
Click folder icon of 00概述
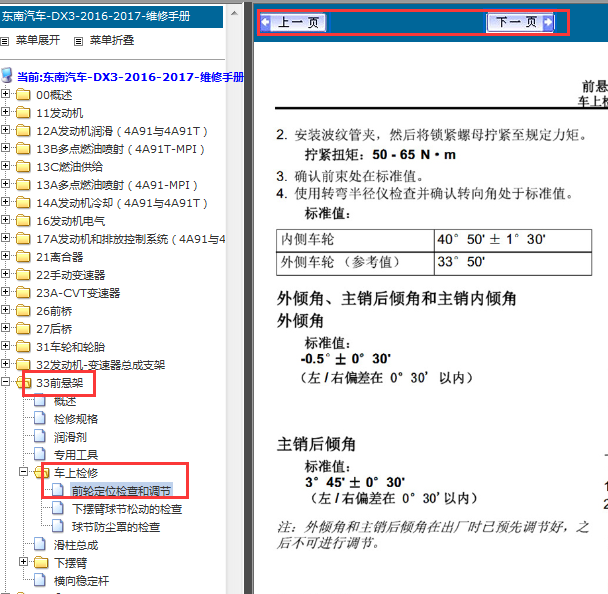23,95
